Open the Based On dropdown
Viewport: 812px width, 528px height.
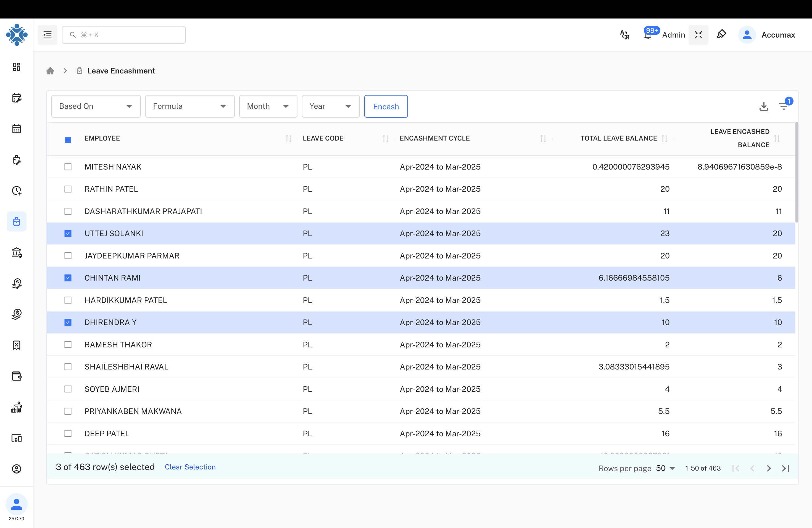96,106
